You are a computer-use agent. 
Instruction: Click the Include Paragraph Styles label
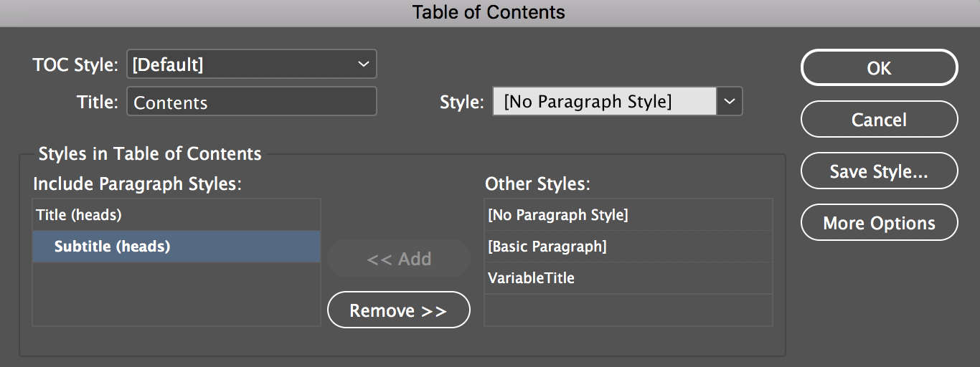tap(137, 184)
